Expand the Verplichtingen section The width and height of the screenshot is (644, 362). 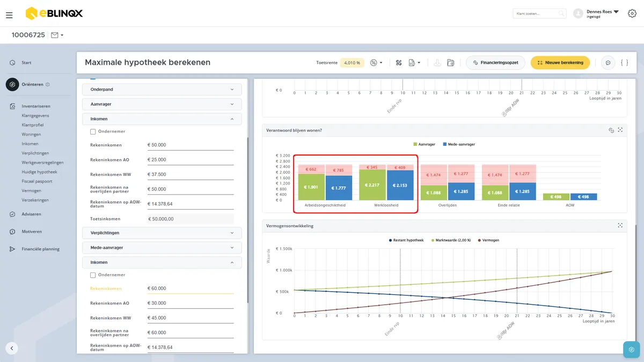(162, 233)
